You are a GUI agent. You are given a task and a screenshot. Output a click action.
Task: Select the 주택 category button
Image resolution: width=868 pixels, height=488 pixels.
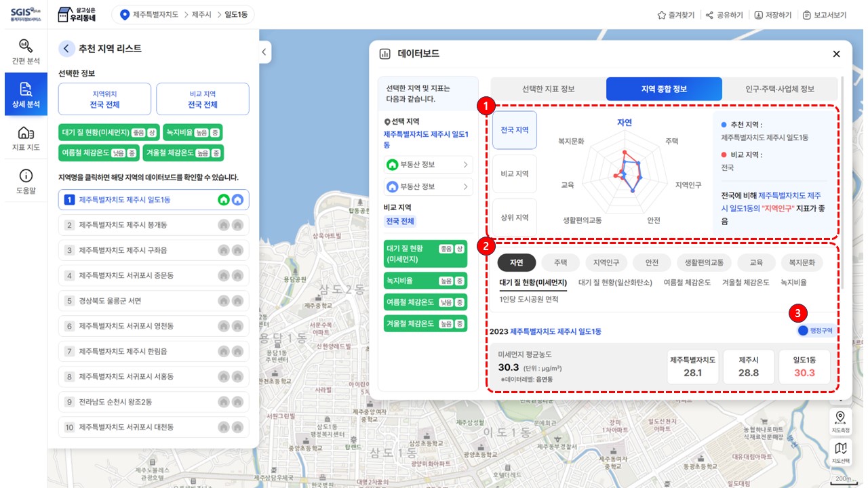560,262
